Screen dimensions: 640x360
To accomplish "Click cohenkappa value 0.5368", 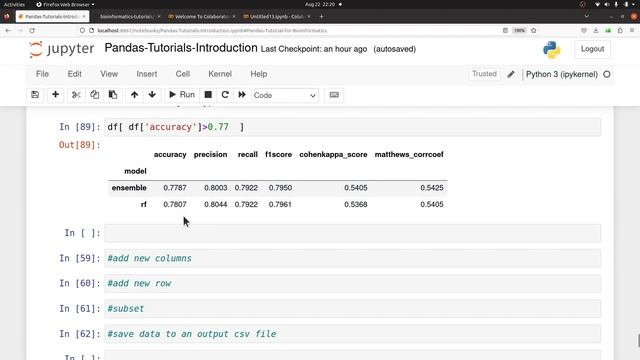I will coord(356,204).
